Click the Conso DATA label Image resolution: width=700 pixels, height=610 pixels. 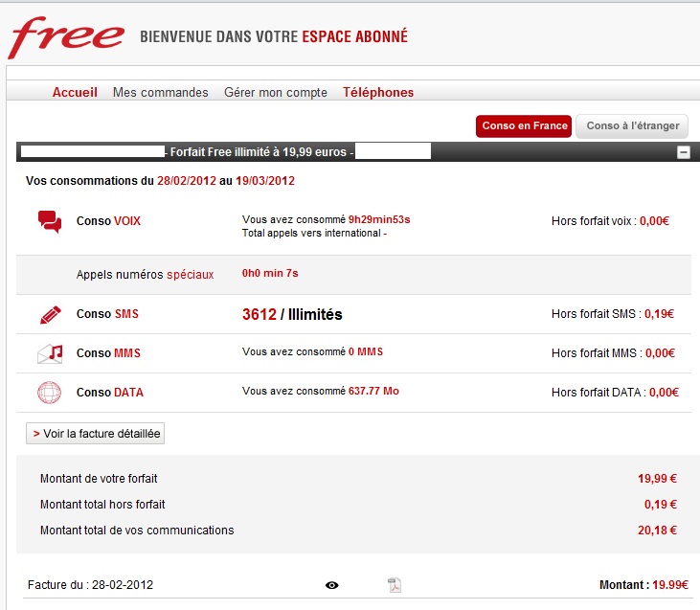tap(110, 393)
